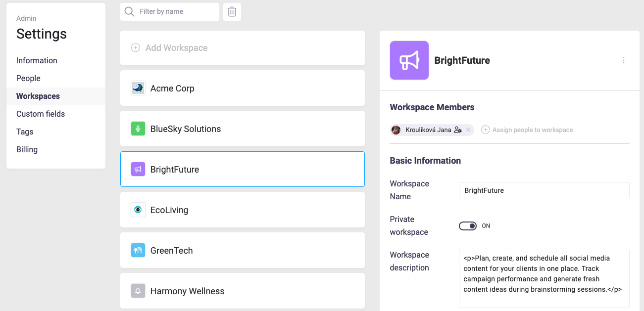
Task: Click the member role settings icon
Action: (458, 130)
